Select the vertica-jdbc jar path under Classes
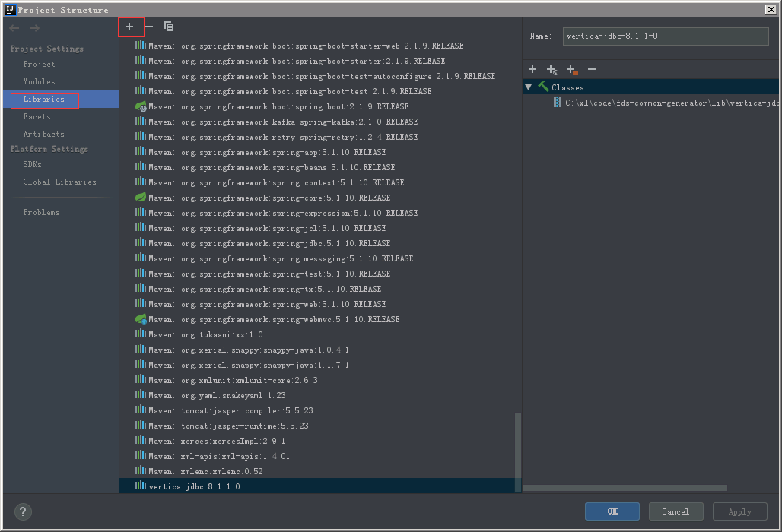 tap(671, 103)
